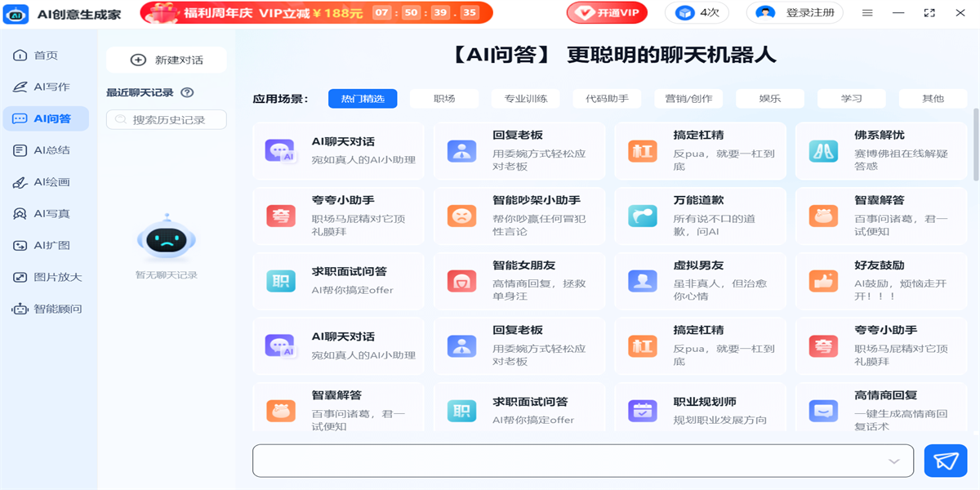This screenshot has width=980, height=490.
Task: Select 图片放大 sidebar item
Action: [49, 277]
